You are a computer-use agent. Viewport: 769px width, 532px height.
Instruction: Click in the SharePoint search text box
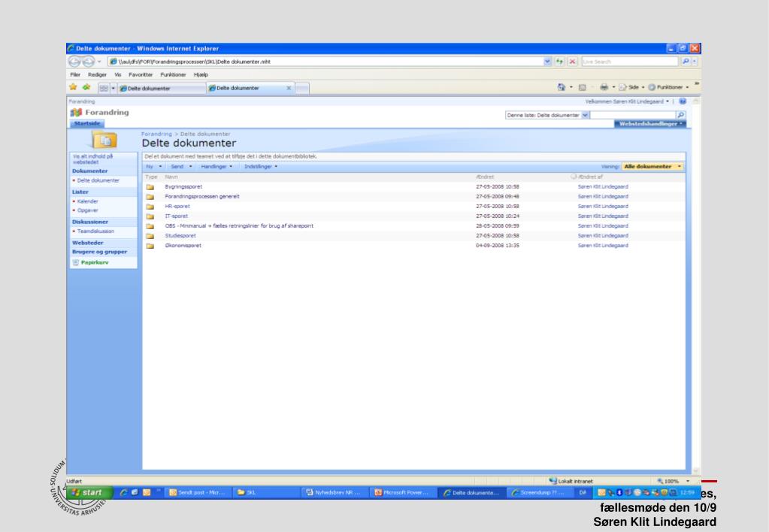click(633, 115)
